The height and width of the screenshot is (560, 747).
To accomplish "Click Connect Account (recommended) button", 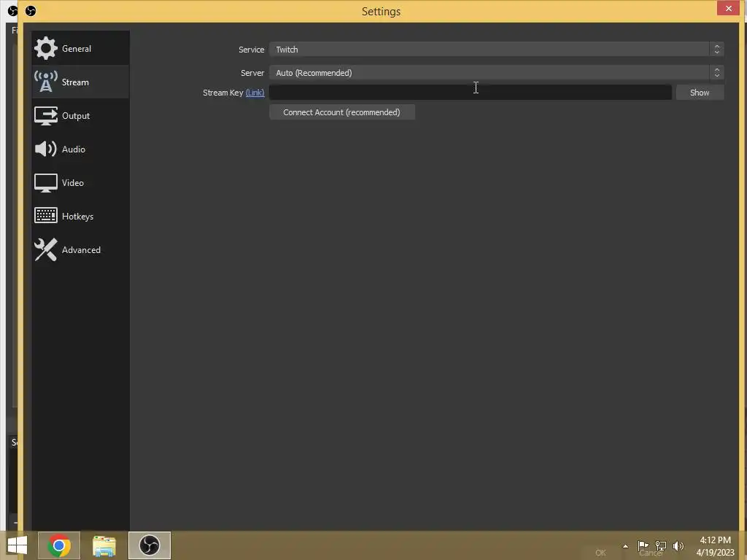I will coord(342,112).
